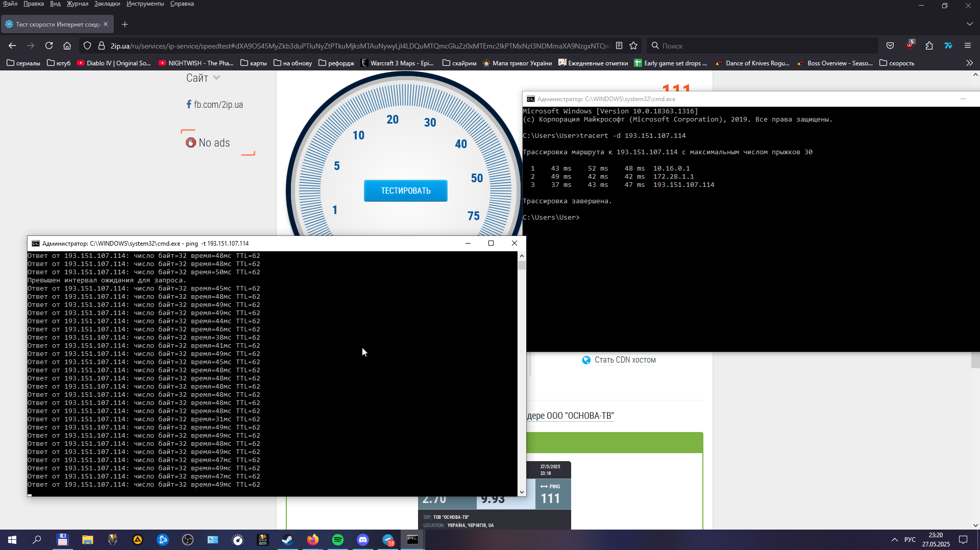Open Battle.net from the taskbar
980x550 pixels.
pyautogui.click(x=163, y=540)
